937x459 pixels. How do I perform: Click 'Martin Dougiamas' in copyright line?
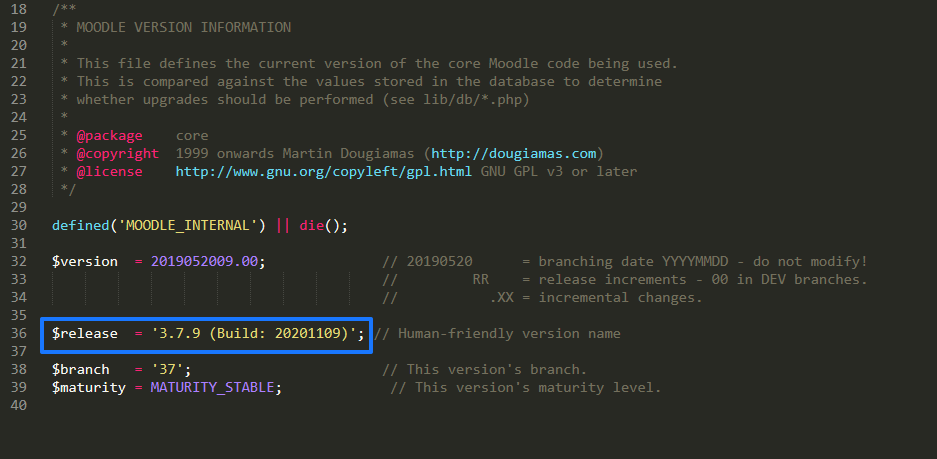348,154
